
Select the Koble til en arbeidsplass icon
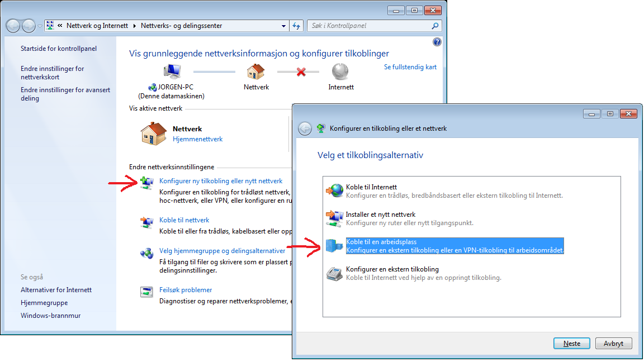click(334, 246)
